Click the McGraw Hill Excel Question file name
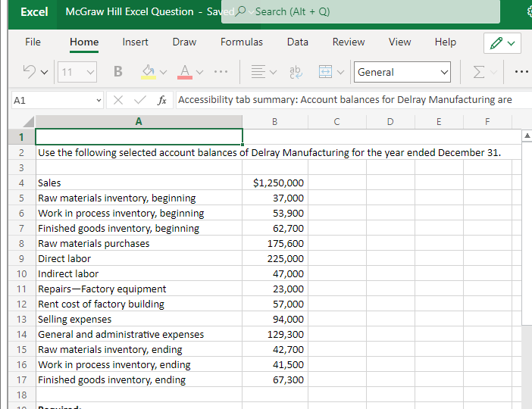The height and width of the screenshot is (409, 532). pyautogui.click(x=130, y=12)
